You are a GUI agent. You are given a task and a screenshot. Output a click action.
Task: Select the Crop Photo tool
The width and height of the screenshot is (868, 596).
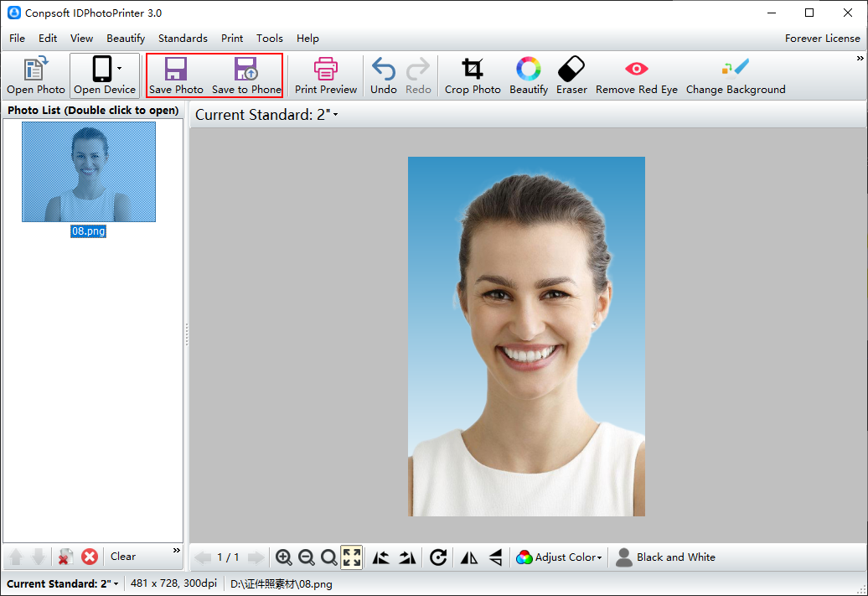coord(473,76)
